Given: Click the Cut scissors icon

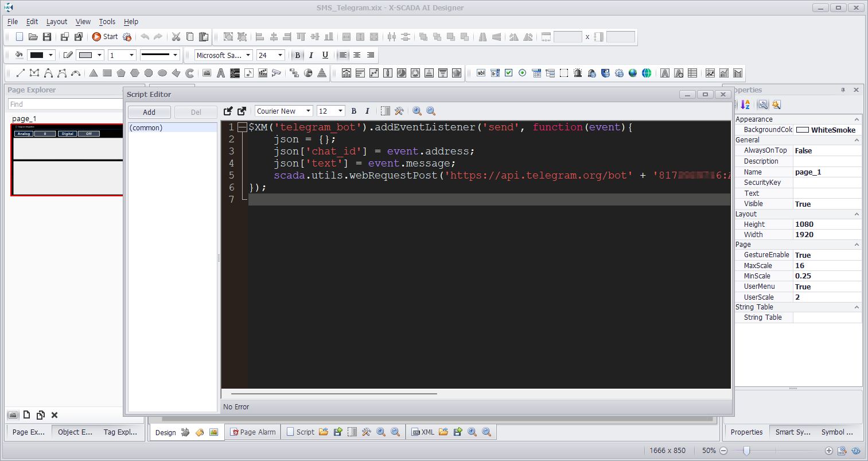Looking at the screenshot, I should [x=176, y=37].
